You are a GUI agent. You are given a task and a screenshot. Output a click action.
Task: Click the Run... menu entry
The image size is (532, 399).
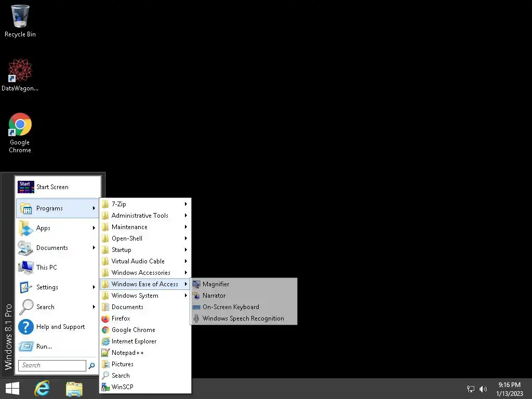pyautogui.click(x=57, y=347)
